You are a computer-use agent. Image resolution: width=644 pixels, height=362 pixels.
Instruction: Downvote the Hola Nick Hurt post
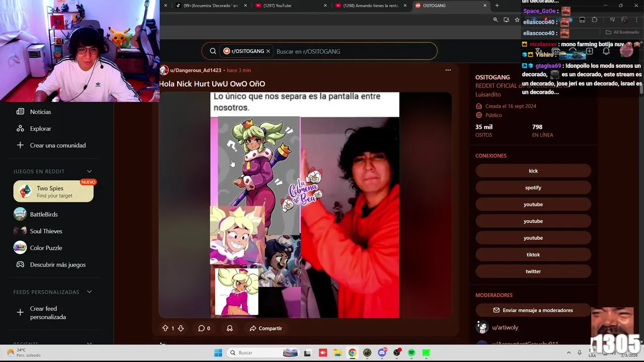coord(181,328)
